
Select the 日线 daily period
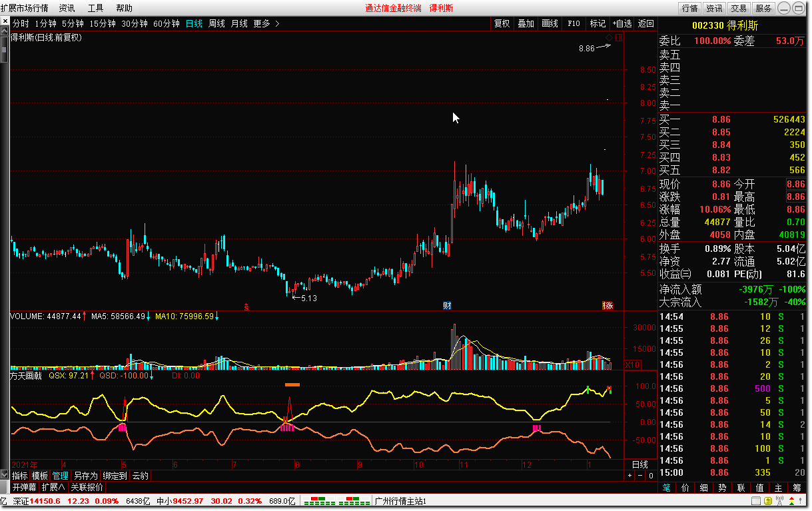194,23
